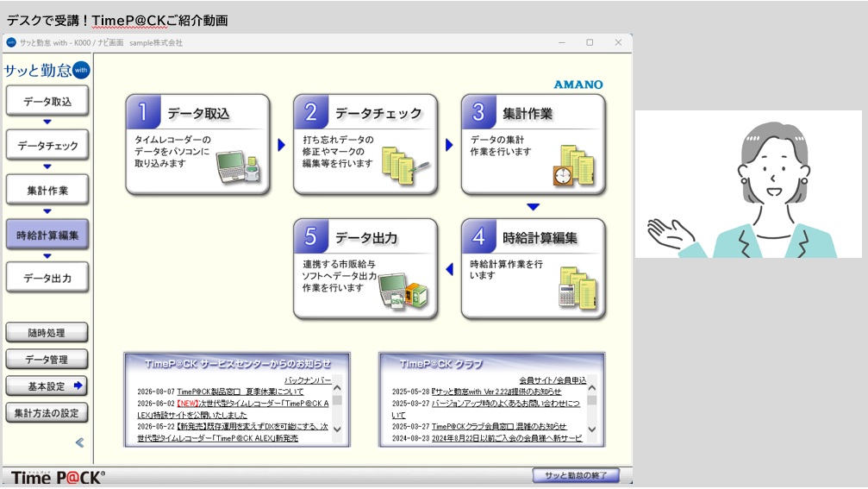Click the データ取込 sidebar button
The image size is (868, 489).
pyautogui.click(x=47, y=101)
